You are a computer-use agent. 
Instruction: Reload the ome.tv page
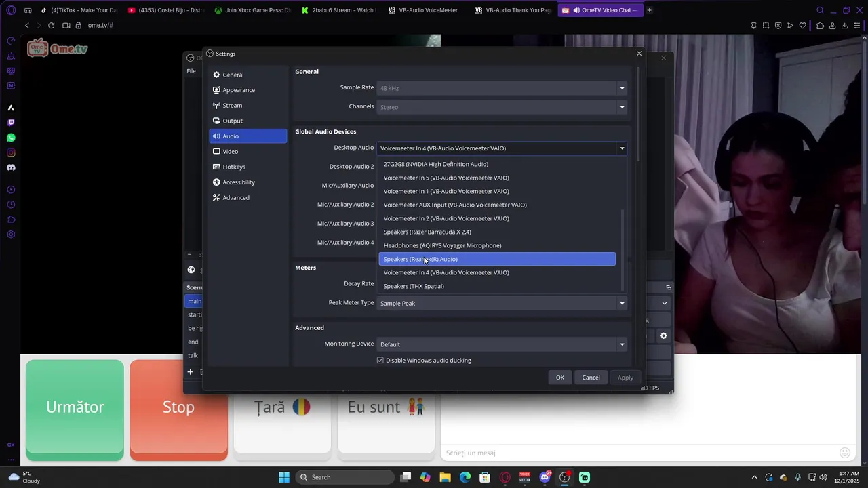click(51, 25)
